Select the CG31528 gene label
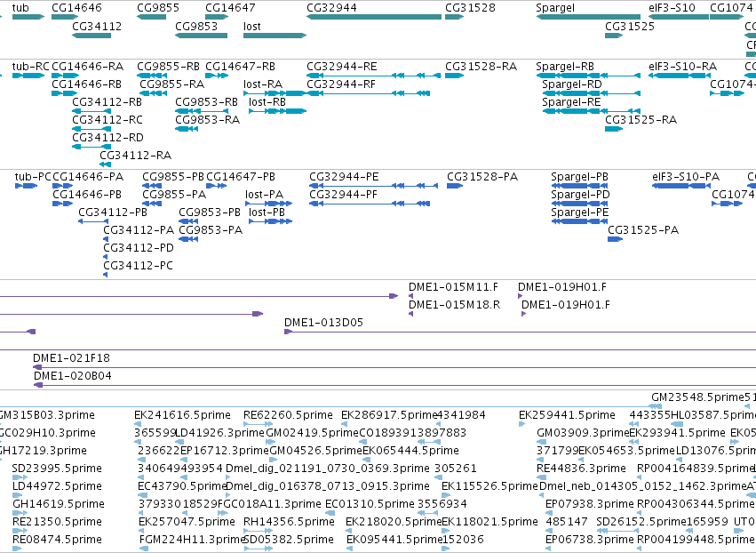This screenshot has height=553, width=756. click(470, 8)
